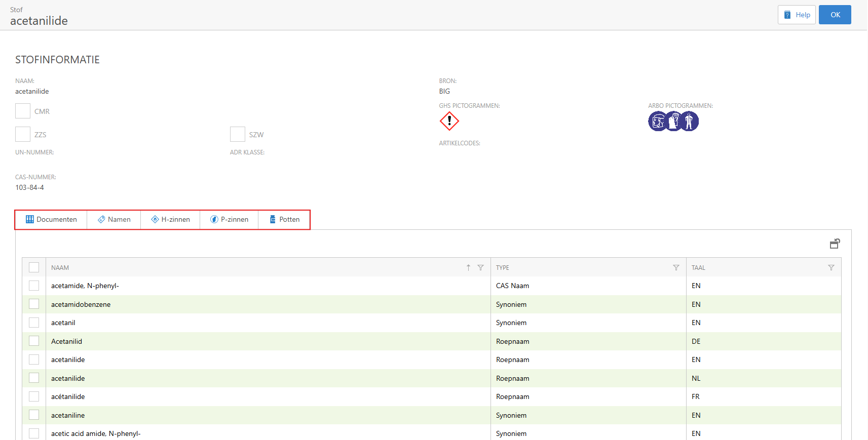
Task: Toggle the ZZS checkbox
Action: [23, 135]
